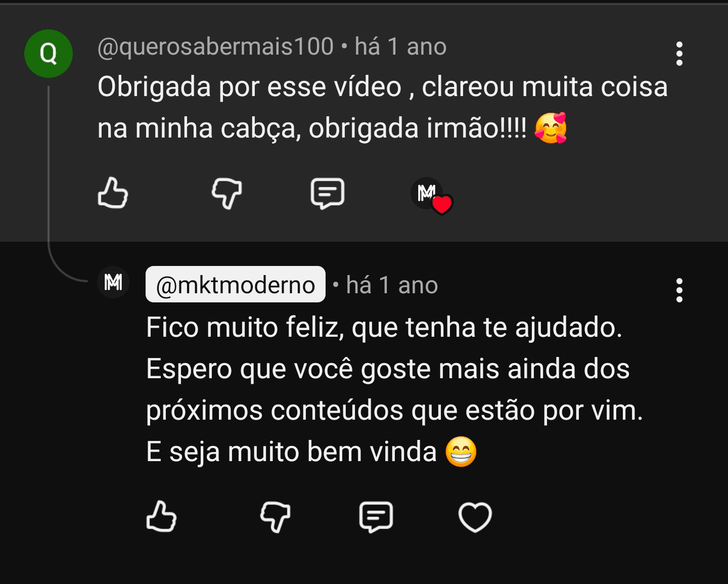
Task: Like the comment from @querosabermais100
Action: click(x=113, y=193)
